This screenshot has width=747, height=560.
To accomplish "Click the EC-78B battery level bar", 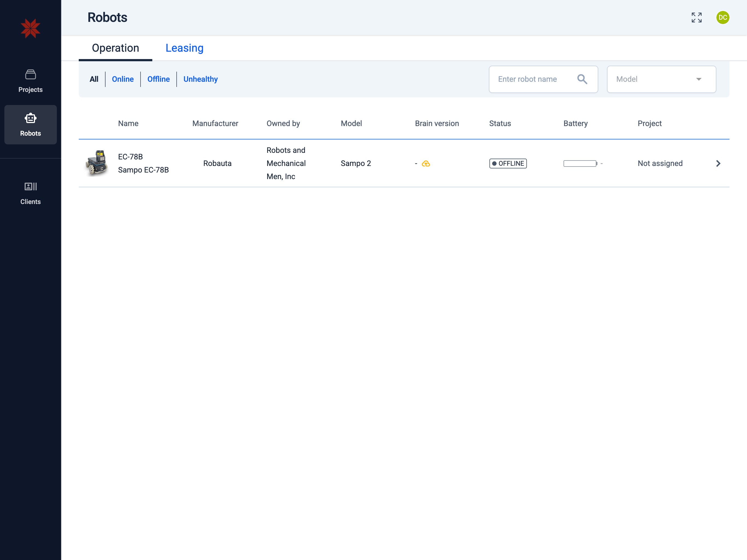I will coord(580,164).
